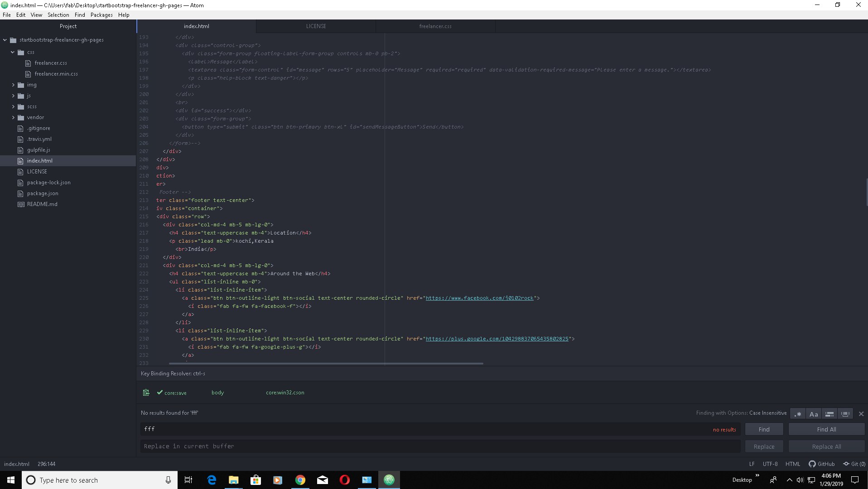Viewport: 868px width, 489px height.
Task: Toggle Whole Word find option
Action: (x=845, y=414)
